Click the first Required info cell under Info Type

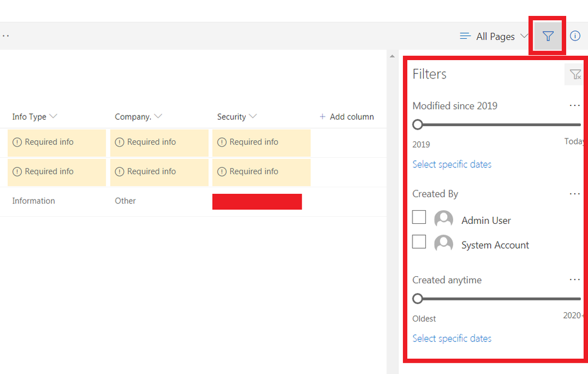tap(57, 142)
